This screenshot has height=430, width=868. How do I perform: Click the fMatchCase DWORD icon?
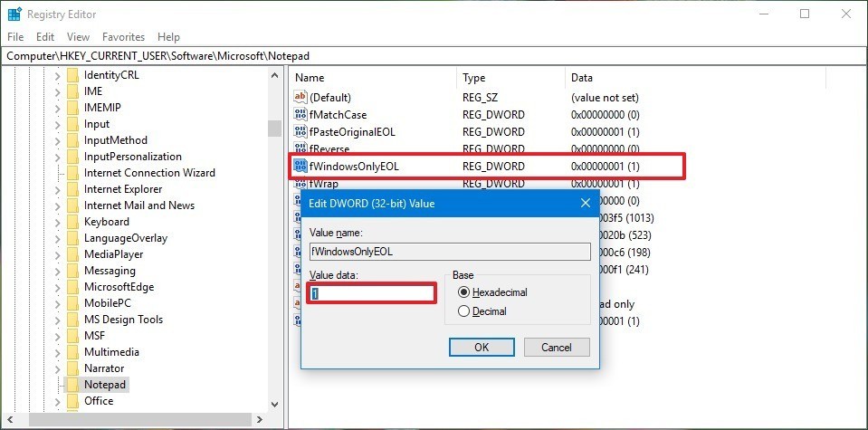[300, 115]
